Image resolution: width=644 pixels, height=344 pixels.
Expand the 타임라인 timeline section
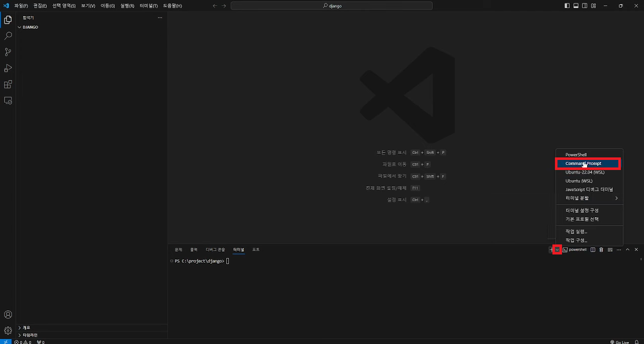click(x=92, y=335)
